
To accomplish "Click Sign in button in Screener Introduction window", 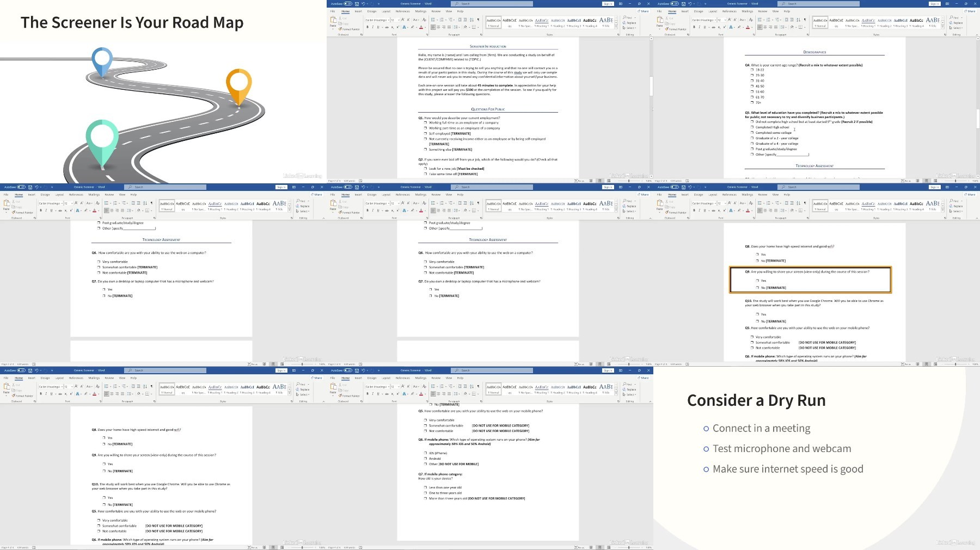I will coord(608,4).
